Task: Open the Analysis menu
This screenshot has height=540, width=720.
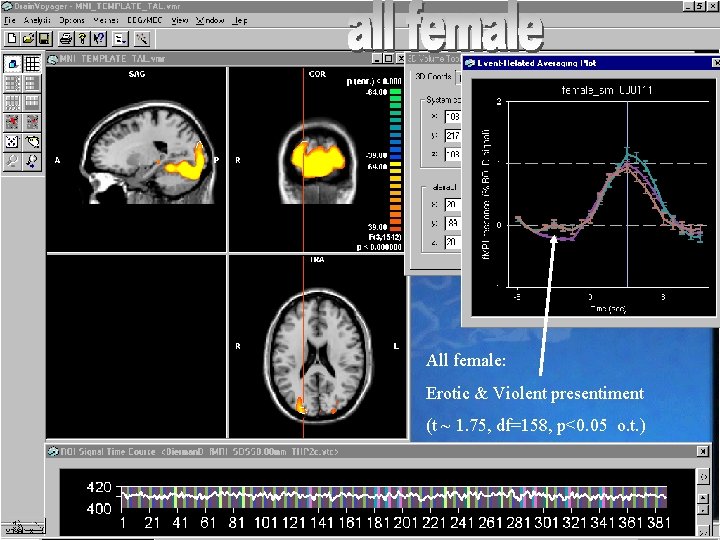Action: tap(37, 21)
